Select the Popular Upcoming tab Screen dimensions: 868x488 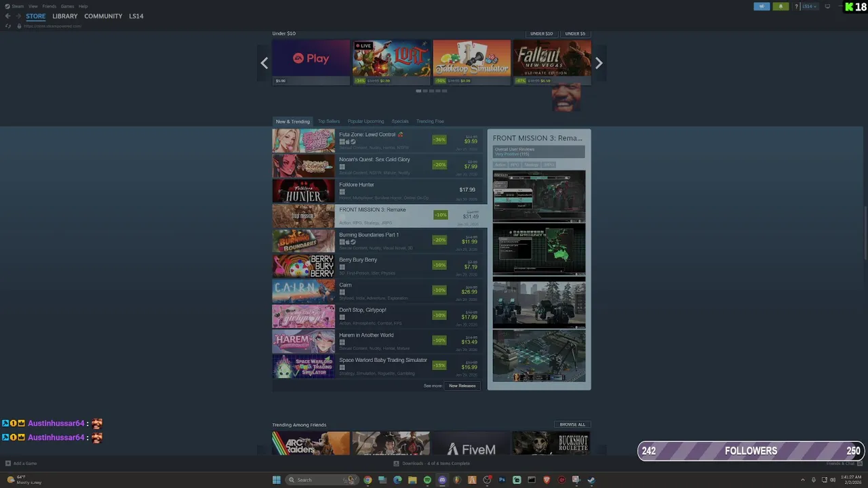(366, 121)
